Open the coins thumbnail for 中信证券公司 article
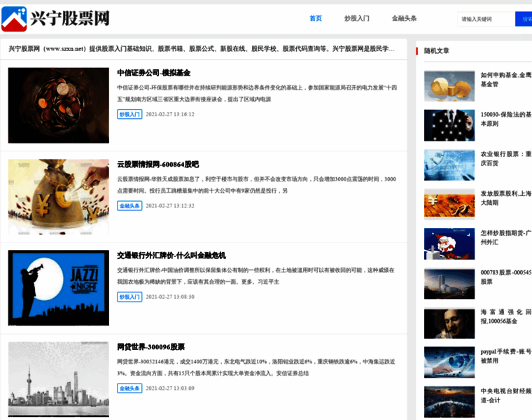 click(59, 105)
